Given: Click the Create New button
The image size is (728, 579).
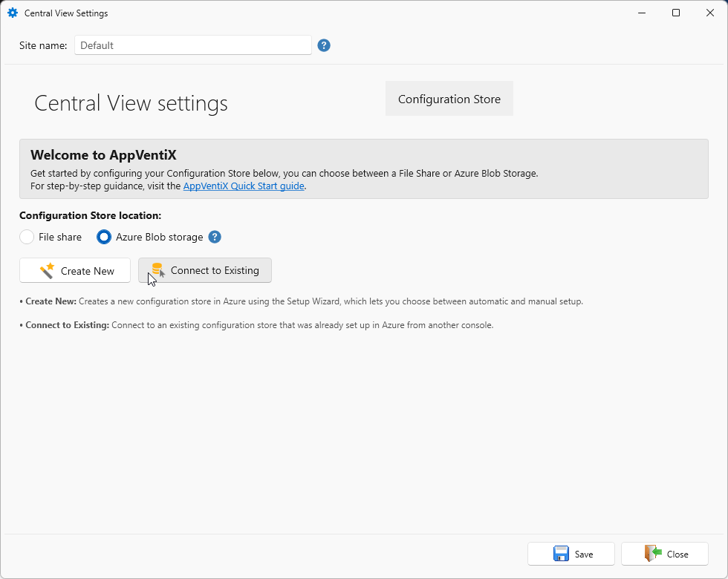Looking at the screenshot, I should [75, 270].
